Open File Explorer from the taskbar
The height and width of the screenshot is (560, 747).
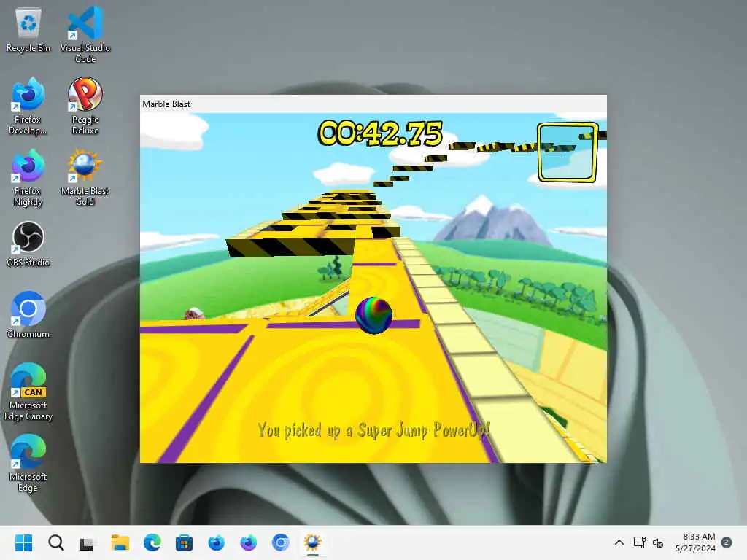120,542
